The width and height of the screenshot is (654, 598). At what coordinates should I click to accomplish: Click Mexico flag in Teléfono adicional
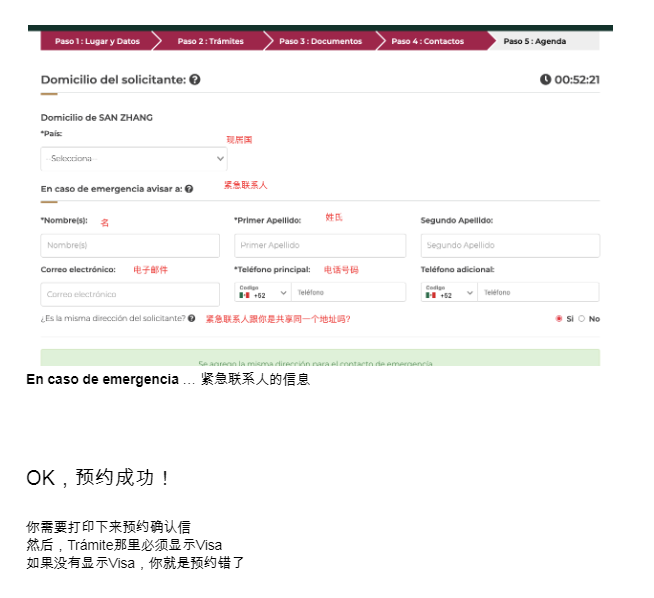431,295
